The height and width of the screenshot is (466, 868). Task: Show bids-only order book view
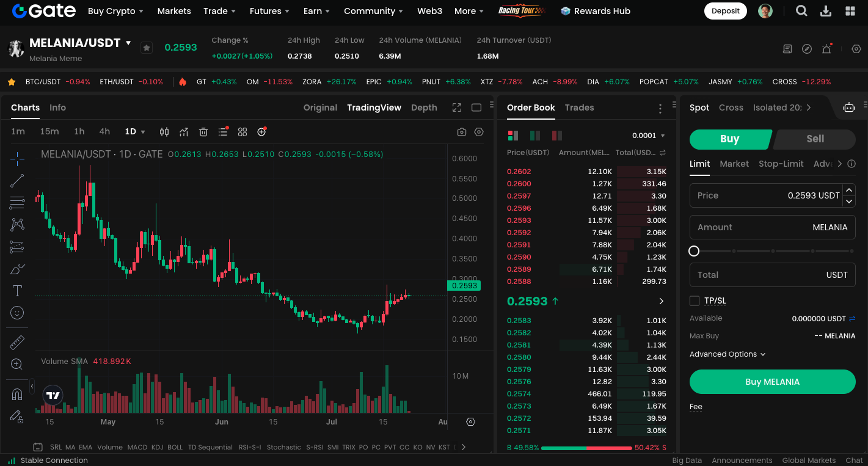tap(535, 136)
